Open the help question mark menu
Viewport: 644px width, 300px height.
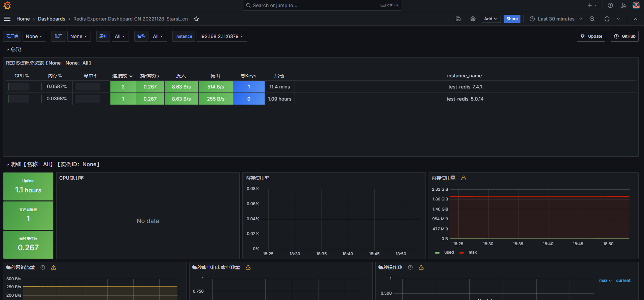pyautogui.click(x=610, y=5)
